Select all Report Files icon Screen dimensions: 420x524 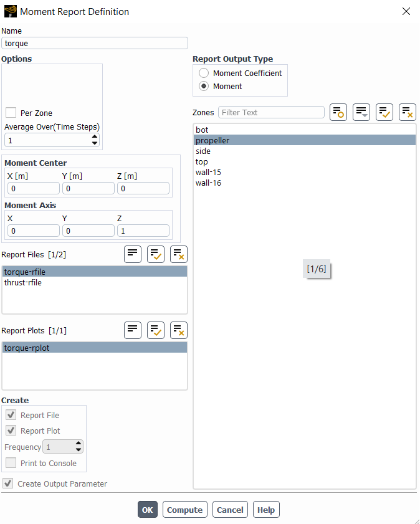tap(156, 254)
